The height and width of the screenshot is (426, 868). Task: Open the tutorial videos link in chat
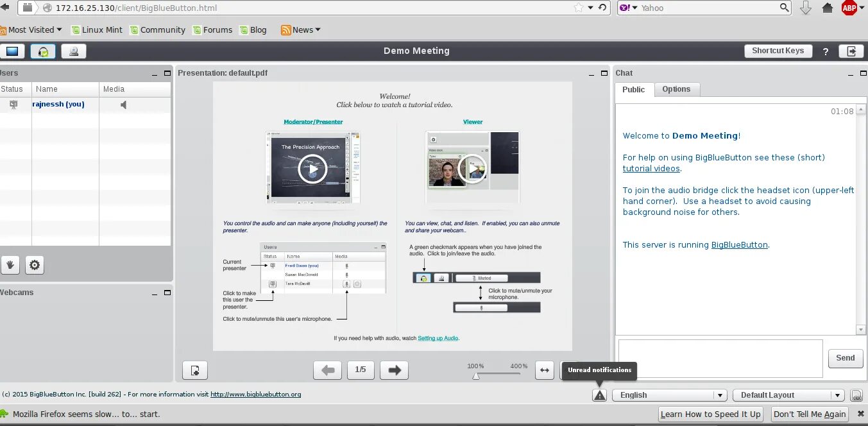651,169
